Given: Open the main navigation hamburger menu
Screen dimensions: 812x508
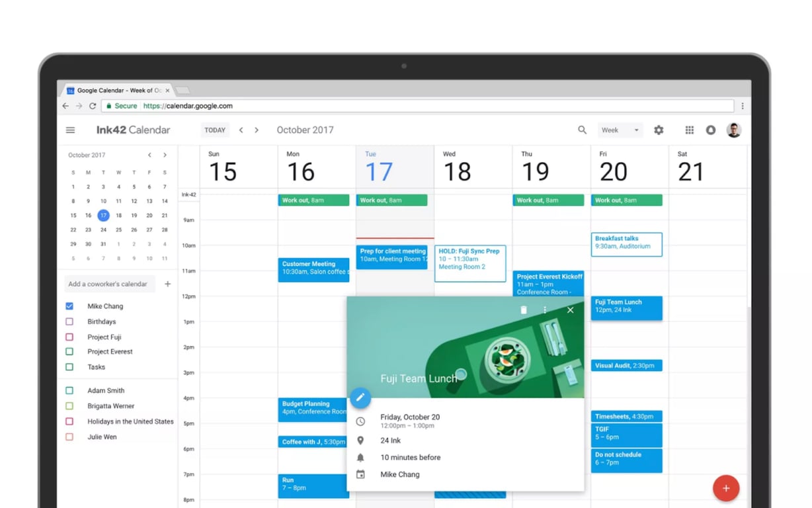Looking at the screenshot, I should [70, 130].
